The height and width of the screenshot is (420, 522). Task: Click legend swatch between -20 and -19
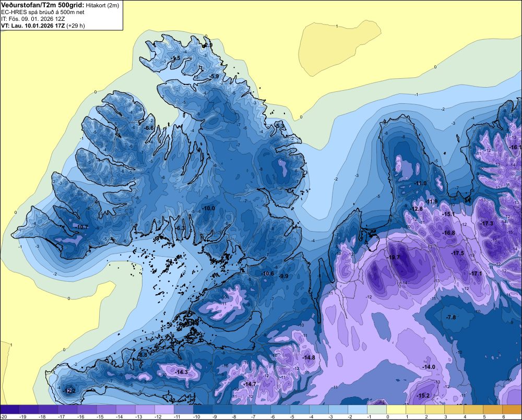click(9, 410)
